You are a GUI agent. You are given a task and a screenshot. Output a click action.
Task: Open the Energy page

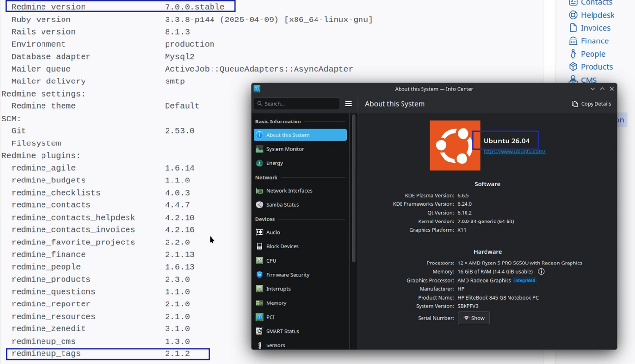[x=300, y=163]
